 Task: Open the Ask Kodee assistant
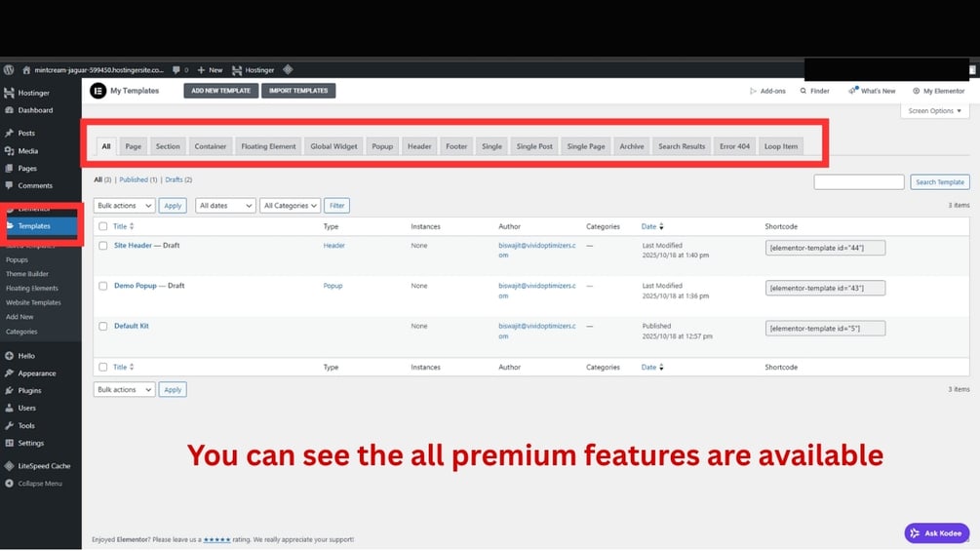click(937, 532)
